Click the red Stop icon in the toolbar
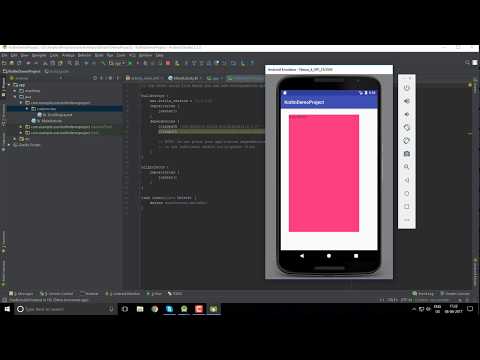The image size is (480, 360). [168, 63]
